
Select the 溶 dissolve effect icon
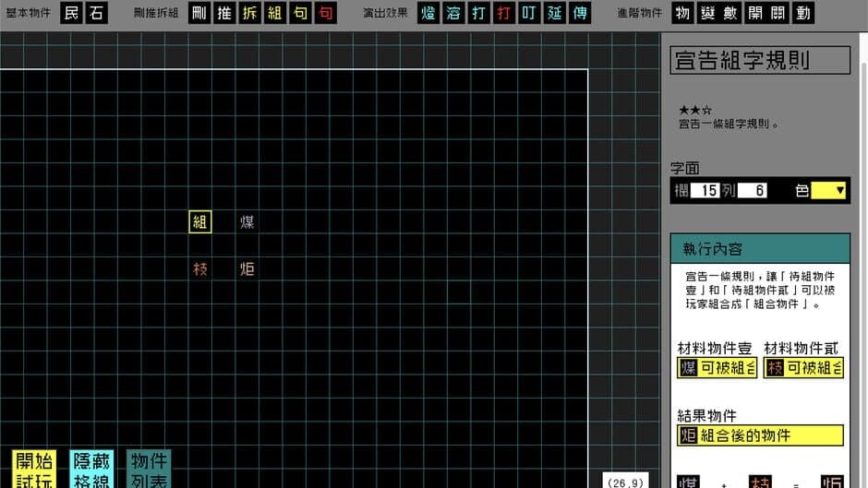[x=453, y=13]
